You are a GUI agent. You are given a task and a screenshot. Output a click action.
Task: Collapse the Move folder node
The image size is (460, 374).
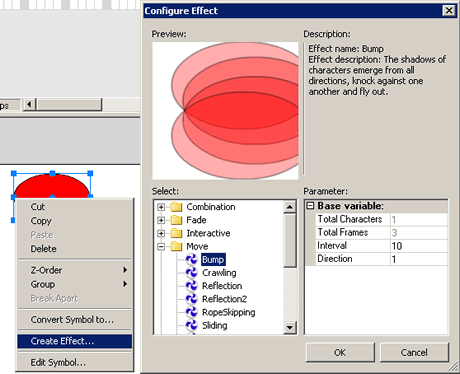pos(161,247)
